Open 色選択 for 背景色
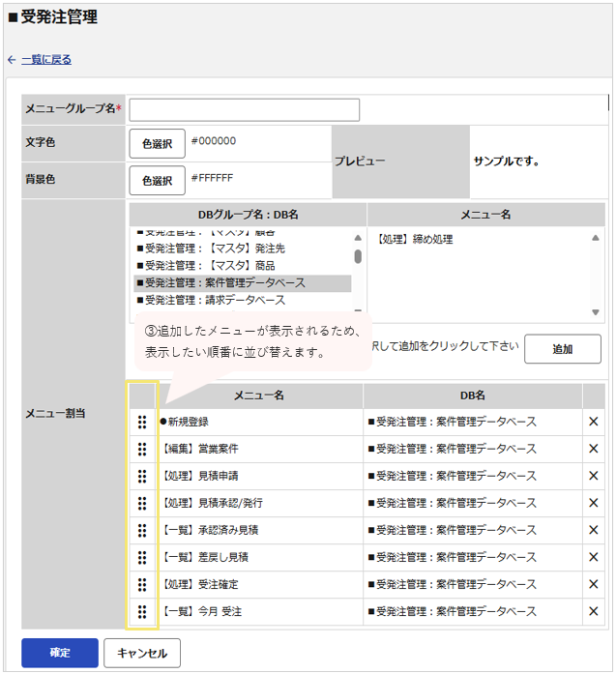This screenshot has width=616, height=674. click(158, 181)
